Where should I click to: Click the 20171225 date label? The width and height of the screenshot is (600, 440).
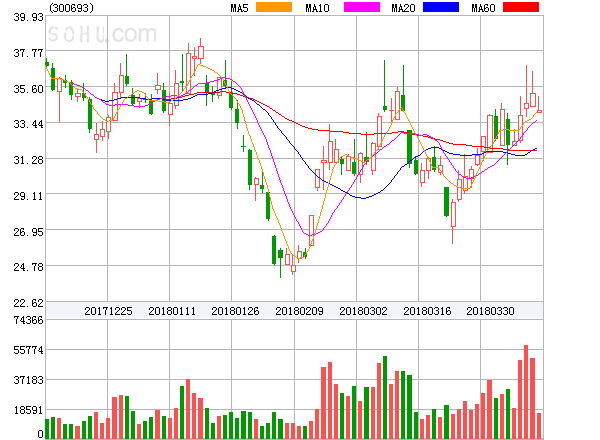pyautogui.click(x=108, y=311)
